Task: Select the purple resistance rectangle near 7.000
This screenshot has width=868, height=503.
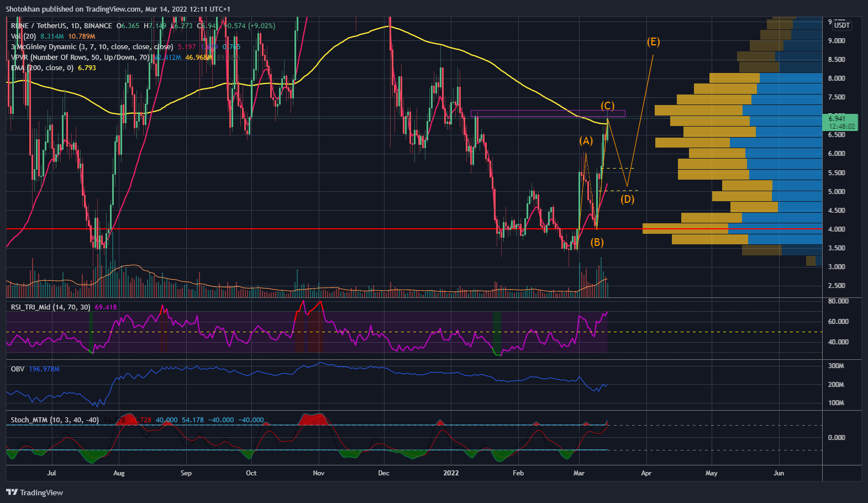Action: (548, 114)
